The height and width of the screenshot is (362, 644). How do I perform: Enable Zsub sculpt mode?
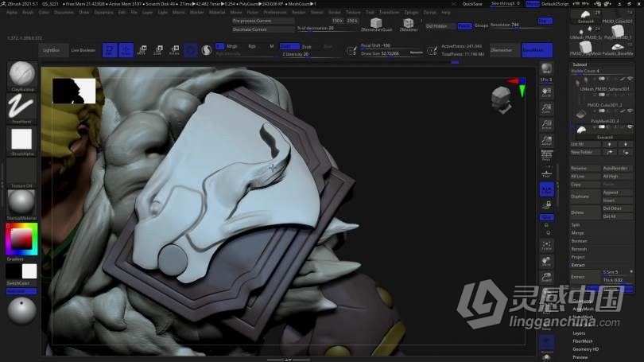click(306, 46)
